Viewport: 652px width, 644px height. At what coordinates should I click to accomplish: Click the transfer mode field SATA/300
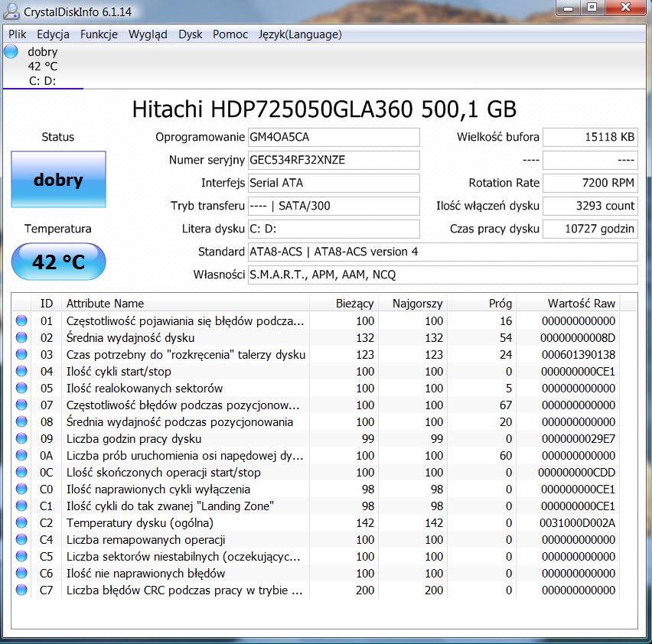point(334,206)
